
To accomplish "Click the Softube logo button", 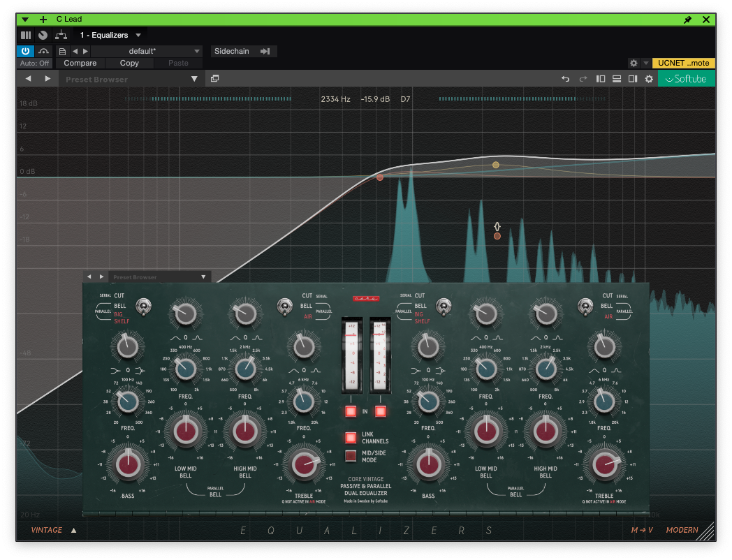I will [x=686, y=79].
